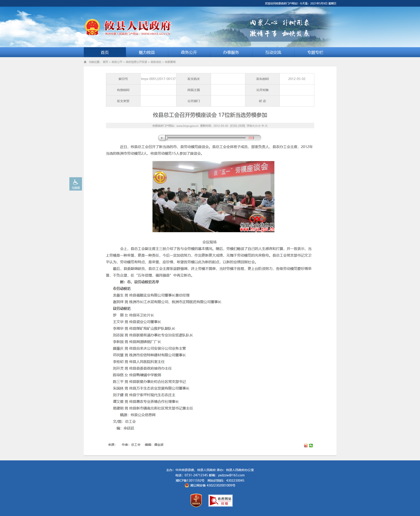420x516 pixels.
Task: Open the meeting scene photo
Action: click(x=213, y=197)
